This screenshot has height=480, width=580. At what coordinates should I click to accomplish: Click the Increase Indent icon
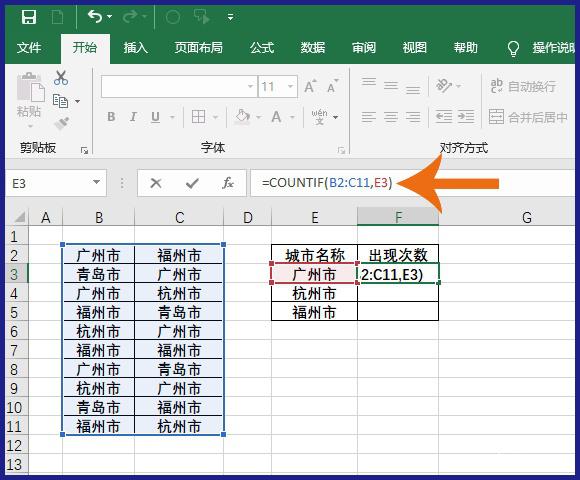click(466, 117)
